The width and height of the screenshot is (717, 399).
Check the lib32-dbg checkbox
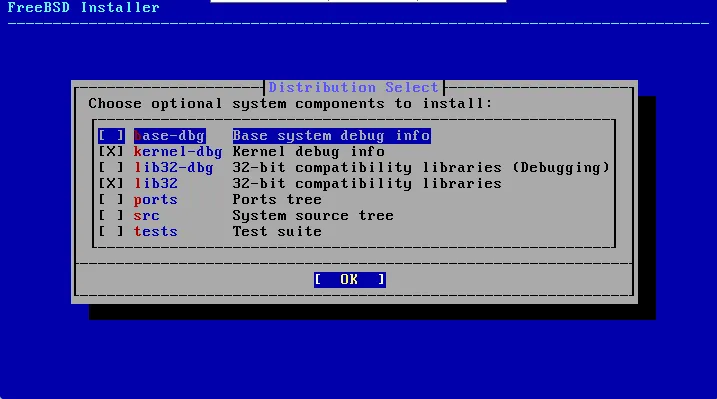[x=111, y=168]
